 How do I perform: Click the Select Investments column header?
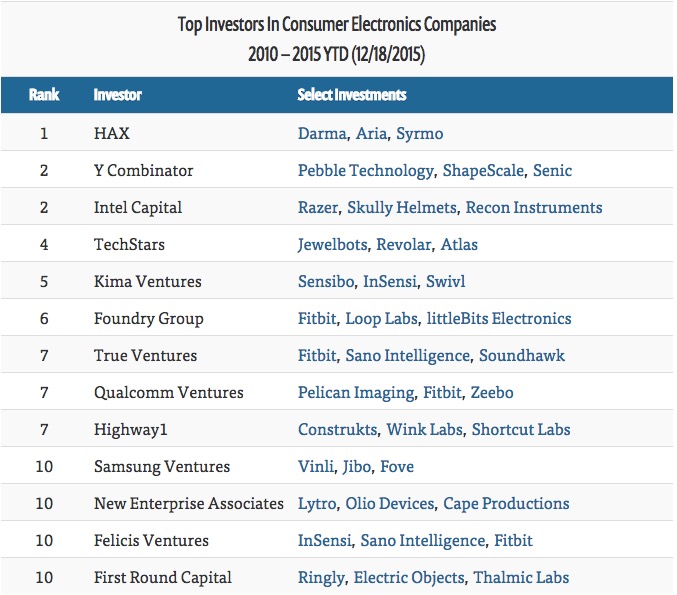(352, 96)
